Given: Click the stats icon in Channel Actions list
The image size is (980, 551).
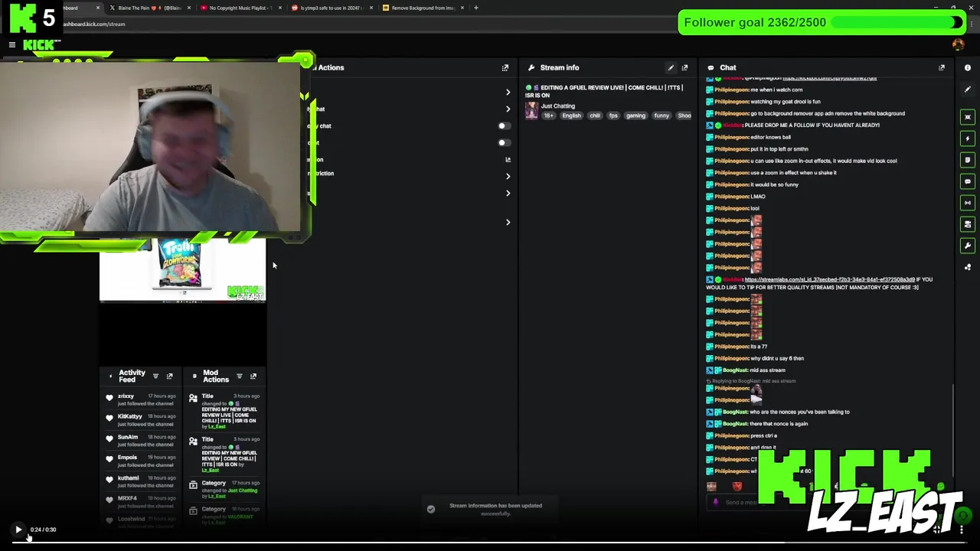Looking at the screenshot, I should coord(508,159).
